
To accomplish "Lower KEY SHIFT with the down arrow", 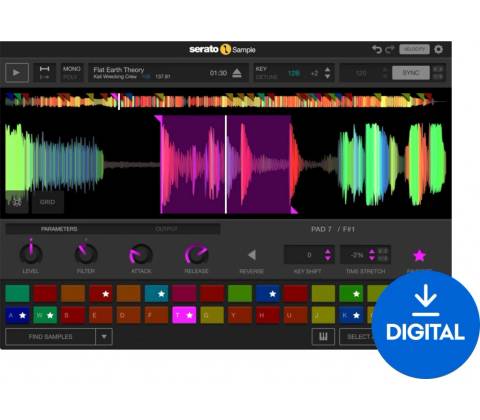I will click(328, 258).
